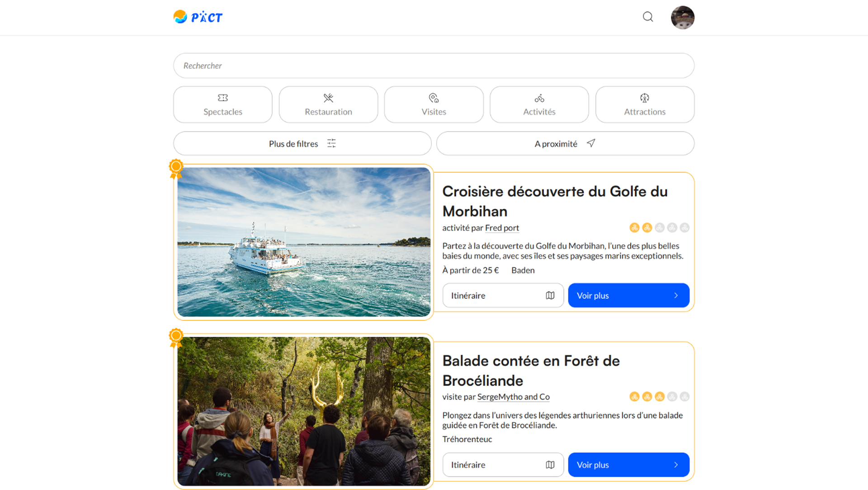The width and height of the screenshot is (868, 490).
Task: Click map icon on Croisière Itinéraire button
Action: (x=550, y=296)
